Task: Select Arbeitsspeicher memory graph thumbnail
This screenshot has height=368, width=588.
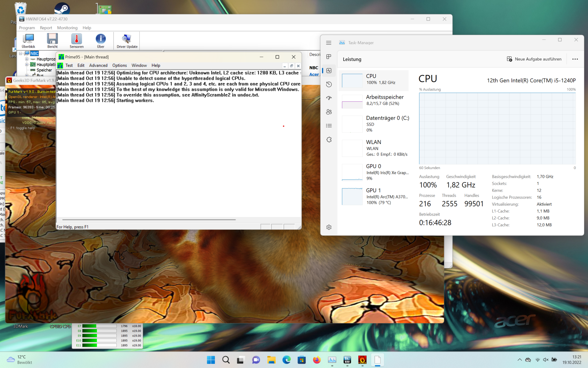Action: pos(352,102)
